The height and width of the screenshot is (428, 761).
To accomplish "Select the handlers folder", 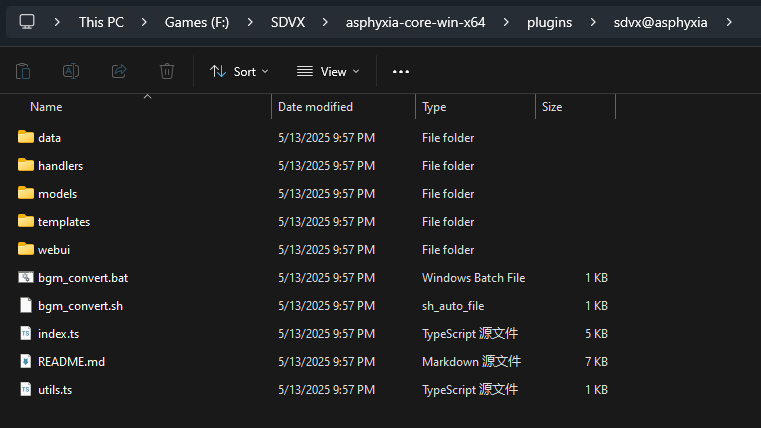I will pos(60,166).
